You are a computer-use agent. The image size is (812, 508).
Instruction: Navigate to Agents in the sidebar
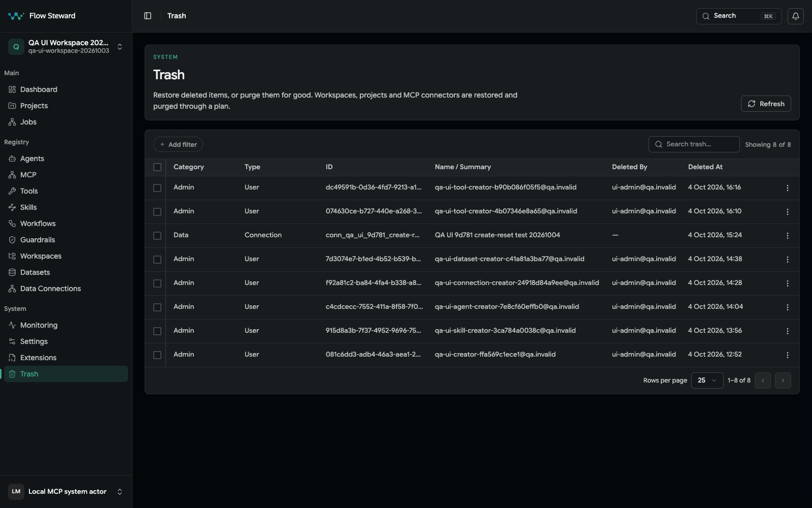coord(66,158)
